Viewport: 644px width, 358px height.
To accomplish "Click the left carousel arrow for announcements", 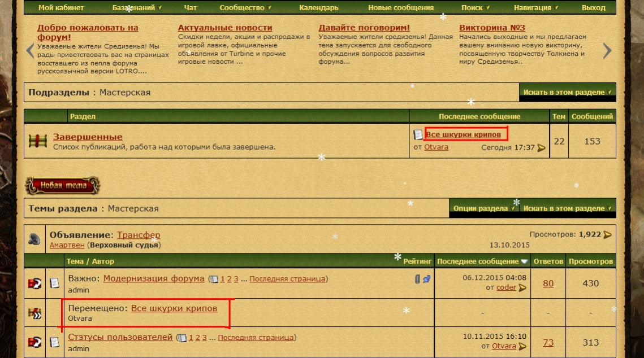I will (x=31, y=51).
